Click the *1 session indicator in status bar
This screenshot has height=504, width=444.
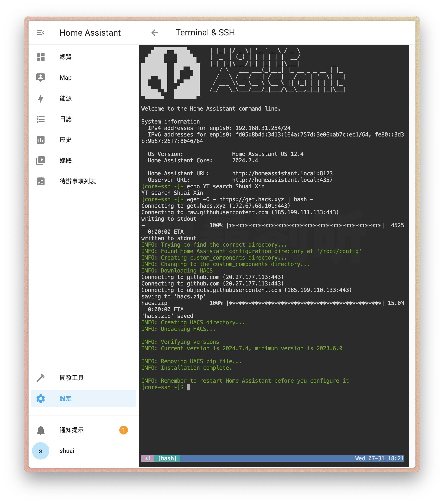pos(148,458)
